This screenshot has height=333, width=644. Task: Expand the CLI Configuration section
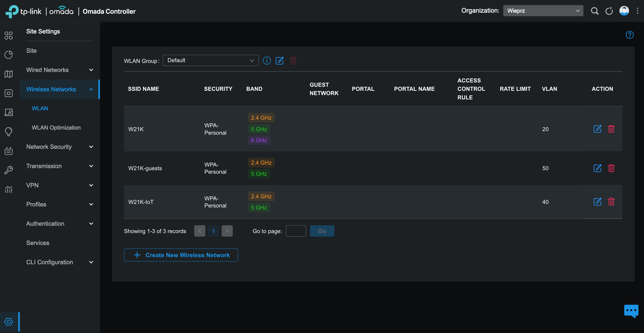(x=60, y=262)
